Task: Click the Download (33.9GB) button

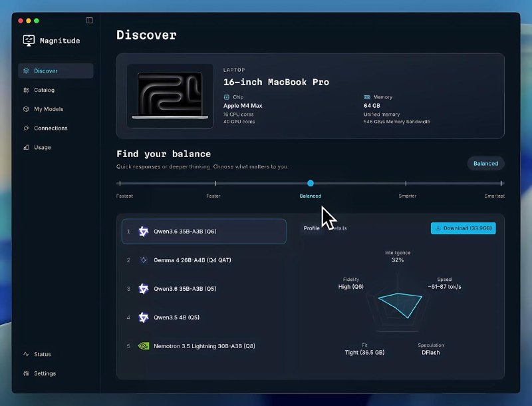Action: [463, 228]
